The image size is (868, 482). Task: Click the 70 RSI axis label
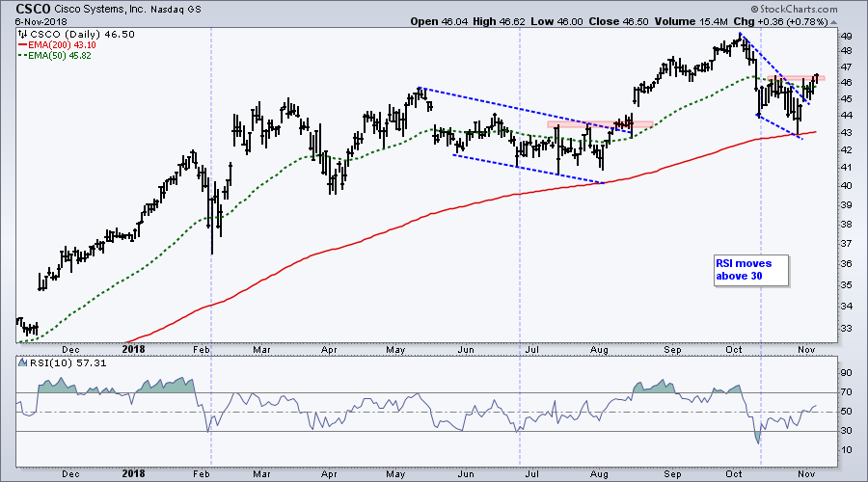coord(847,392)
